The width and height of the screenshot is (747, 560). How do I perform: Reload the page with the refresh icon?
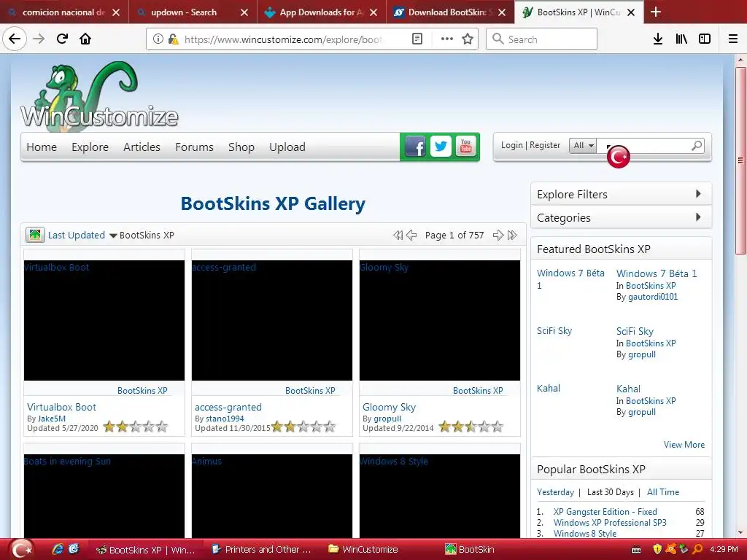click(63, 39)
